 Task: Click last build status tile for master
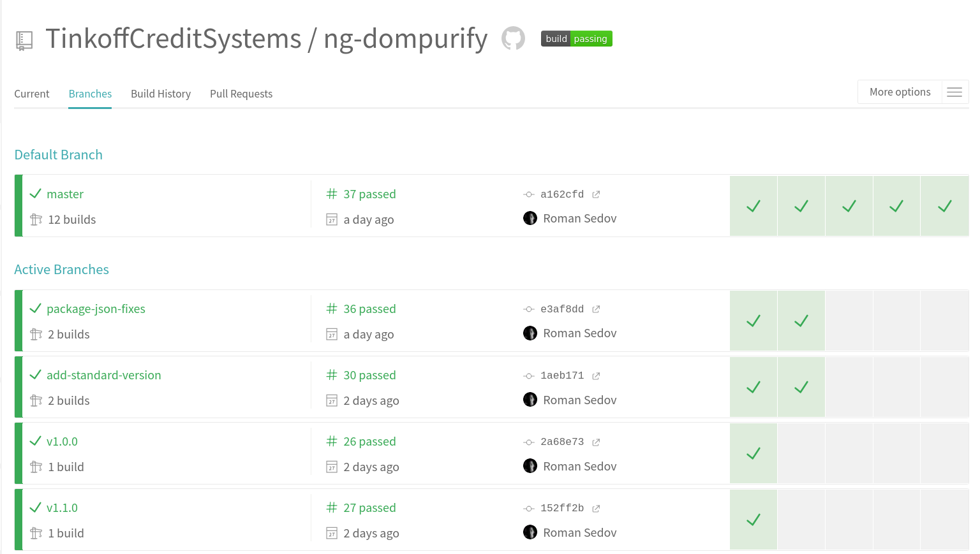944,206
